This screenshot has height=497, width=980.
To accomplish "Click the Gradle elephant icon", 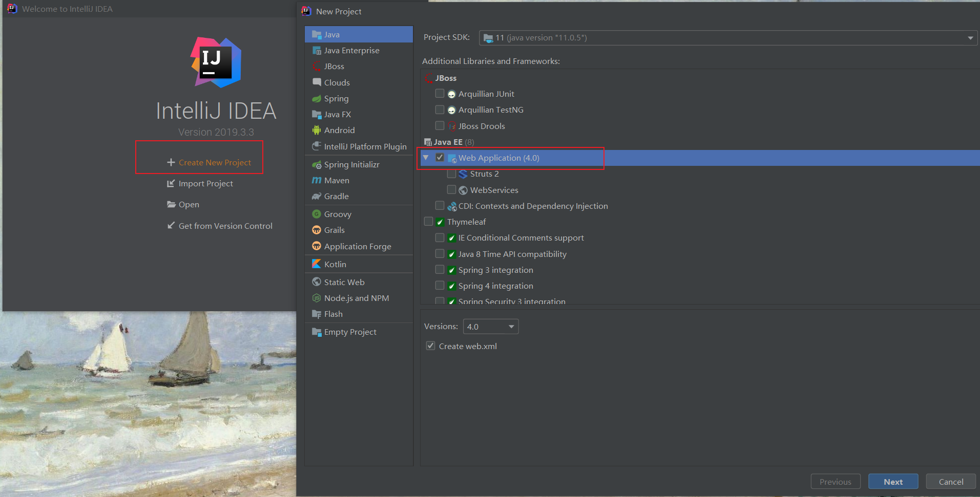I will 317,197.
